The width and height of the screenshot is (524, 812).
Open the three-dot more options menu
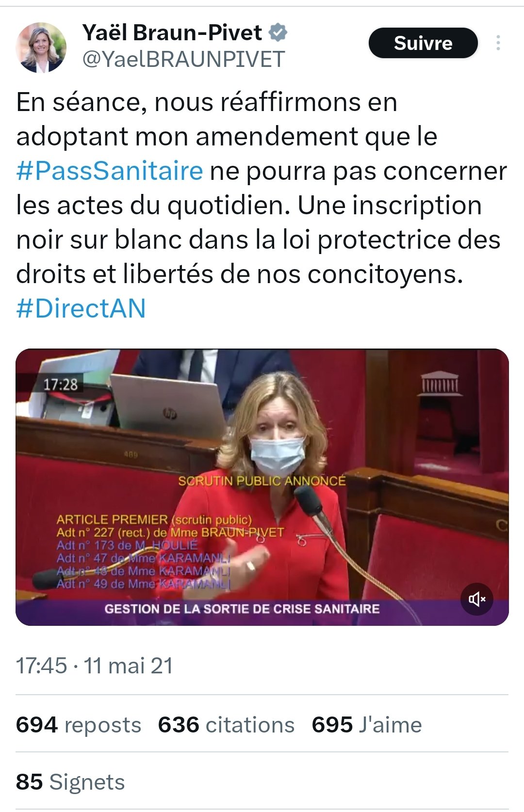coord(498,43)
